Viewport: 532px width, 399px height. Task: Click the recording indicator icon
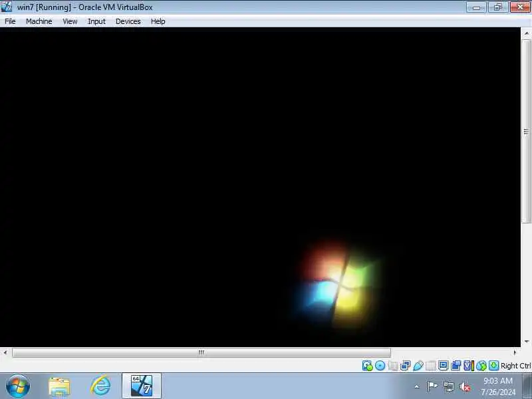click(456, 365)
